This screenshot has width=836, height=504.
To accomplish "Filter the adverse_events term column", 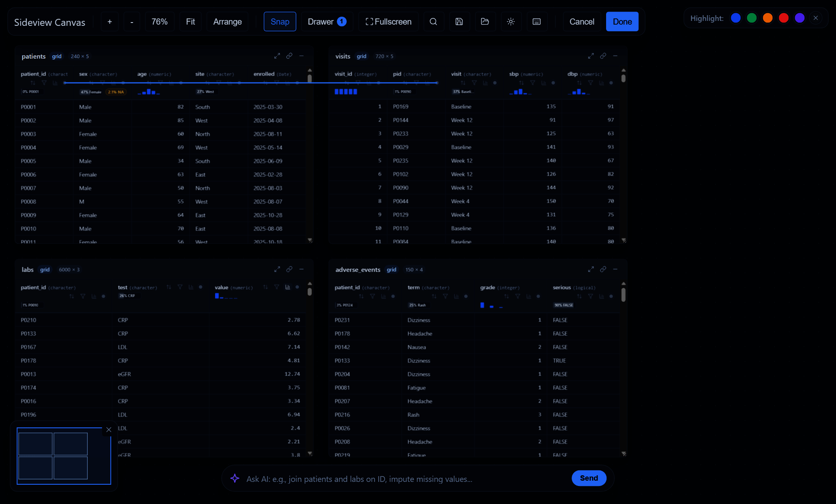I will click(445, 296).
